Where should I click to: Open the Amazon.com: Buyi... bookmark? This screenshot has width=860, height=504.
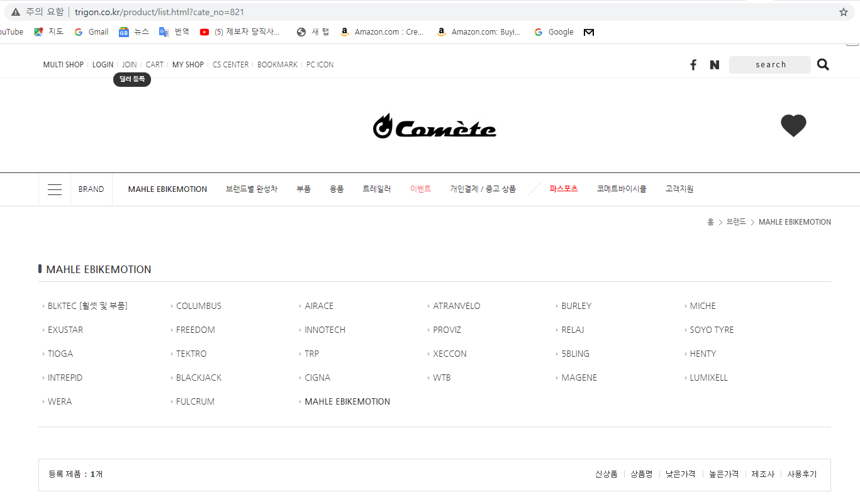point(479,32)
